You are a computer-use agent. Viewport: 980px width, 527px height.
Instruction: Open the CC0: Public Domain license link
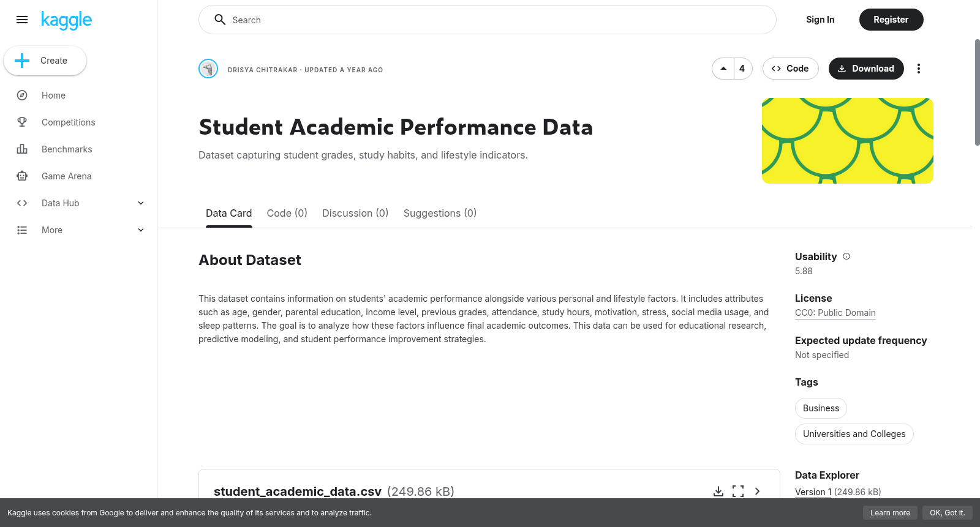pyautogui.click(x=835, y=313)
